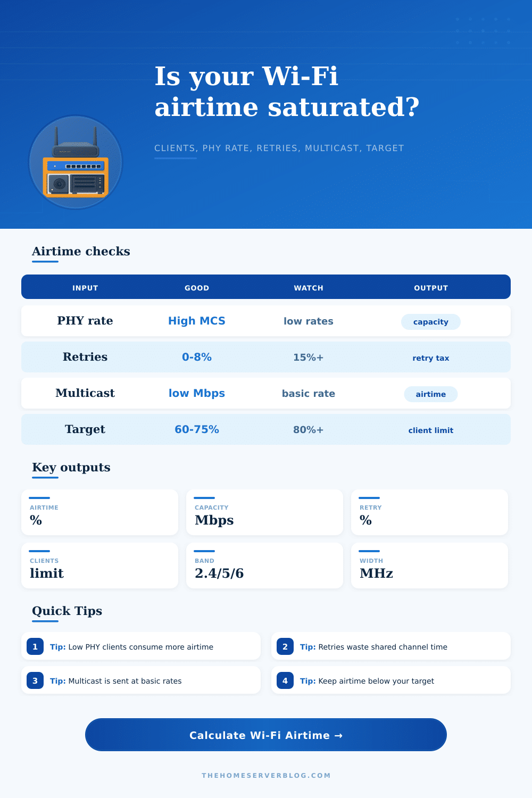Screen dimensions: 532x798
Task: Click the '15%+' watch value
Action: pos(309,358)
